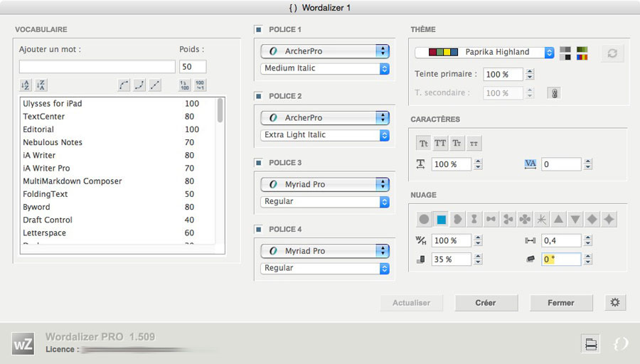
Task: Choose diamond cloud shape
Action: [x=592, y=219]
